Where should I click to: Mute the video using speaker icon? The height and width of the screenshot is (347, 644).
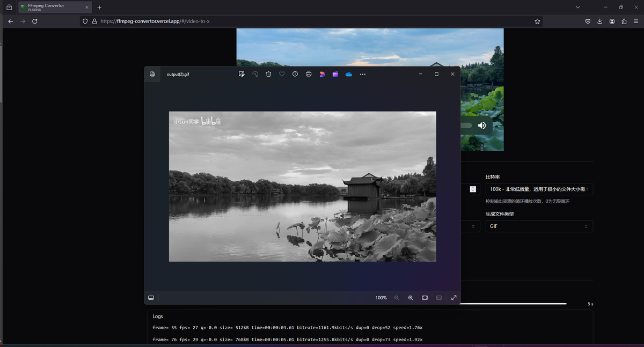482,125
